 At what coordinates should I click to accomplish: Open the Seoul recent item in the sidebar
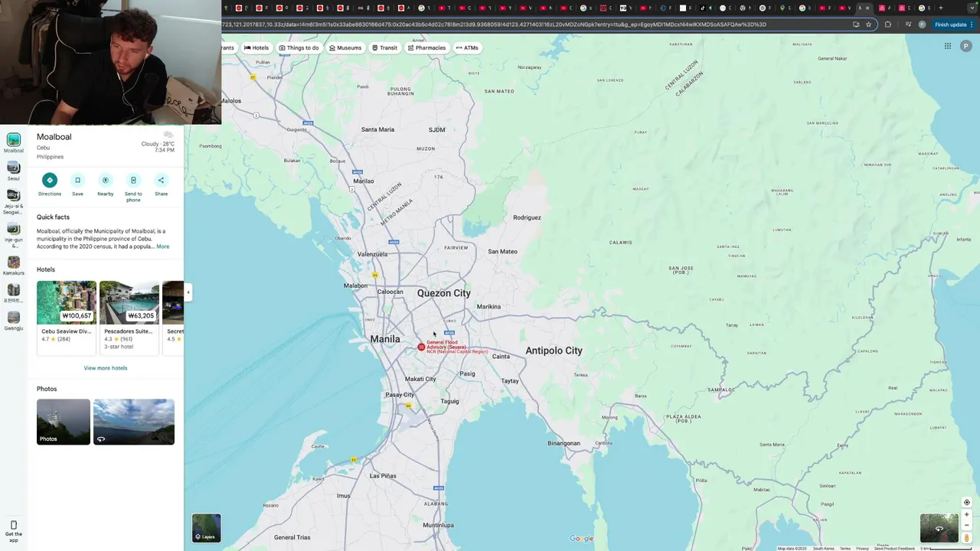tap(14, 171)
